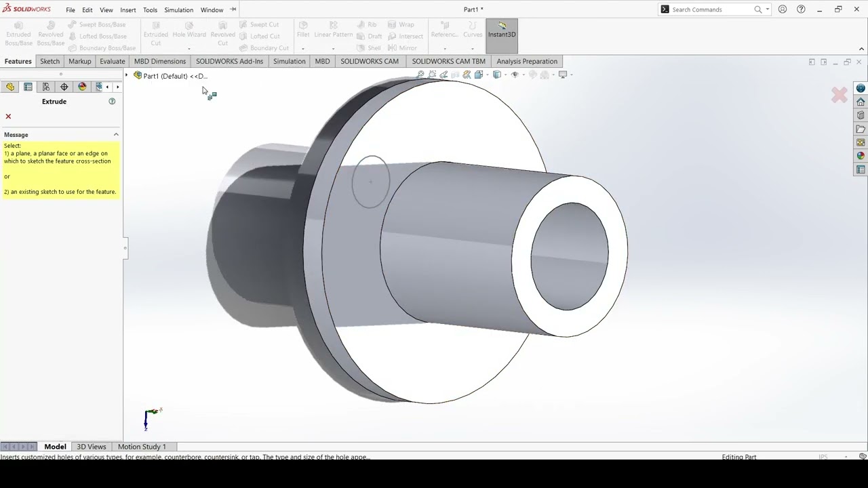Expand the Part1 flyout feature tree
868x488 pixels.
[127, 76]
